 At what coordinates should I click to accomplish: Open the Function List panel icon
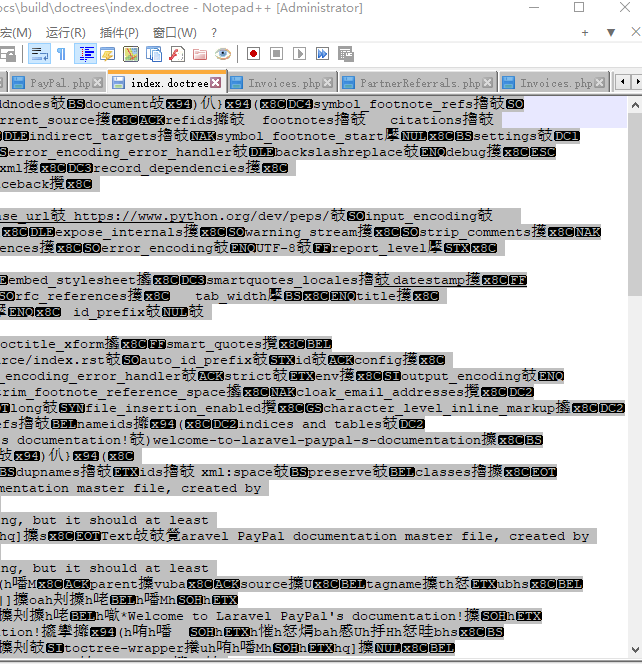[x=176, y=54]
